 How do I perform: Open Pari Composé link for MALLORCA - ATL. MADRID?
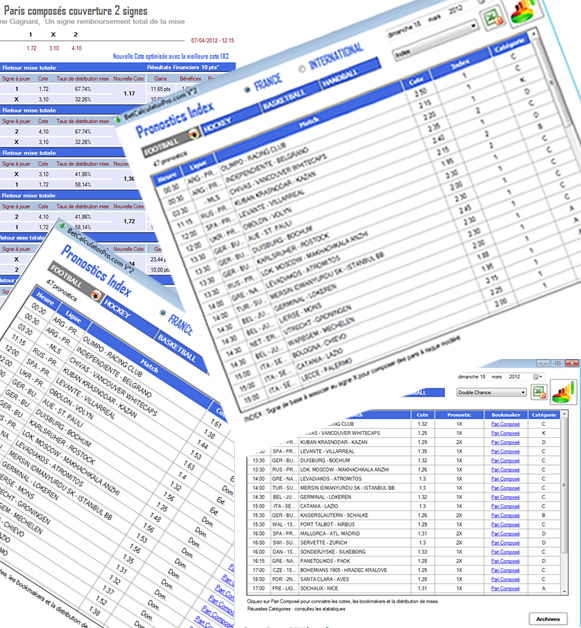505,533
